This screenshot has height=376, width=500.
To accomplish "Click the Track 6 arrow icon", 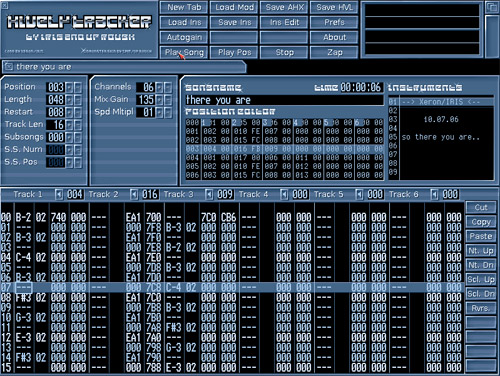I will [434, 194].
